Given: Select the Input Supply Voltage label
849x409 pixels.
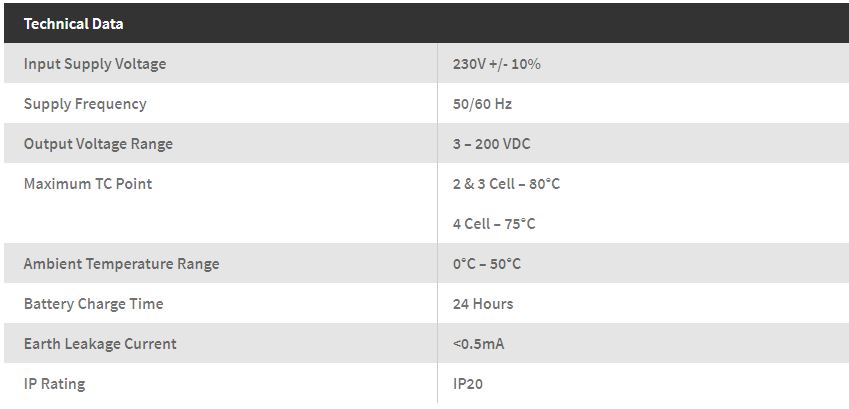Looking at the screenshot, I should [95, 64].
